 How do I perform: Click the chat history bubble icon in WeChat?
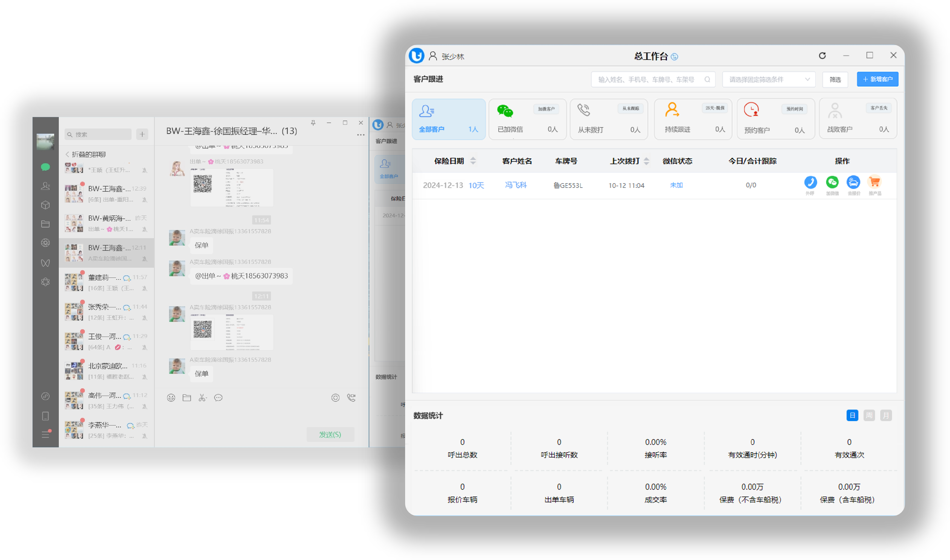pyautogui.click(x=218, y=398)
